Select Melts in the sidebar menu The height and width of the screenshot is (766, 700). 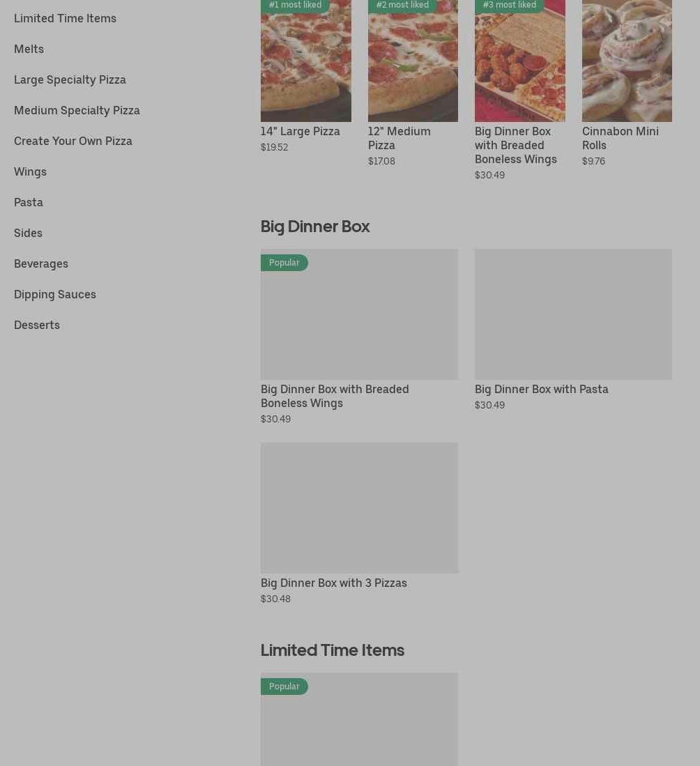pos(29,49)
